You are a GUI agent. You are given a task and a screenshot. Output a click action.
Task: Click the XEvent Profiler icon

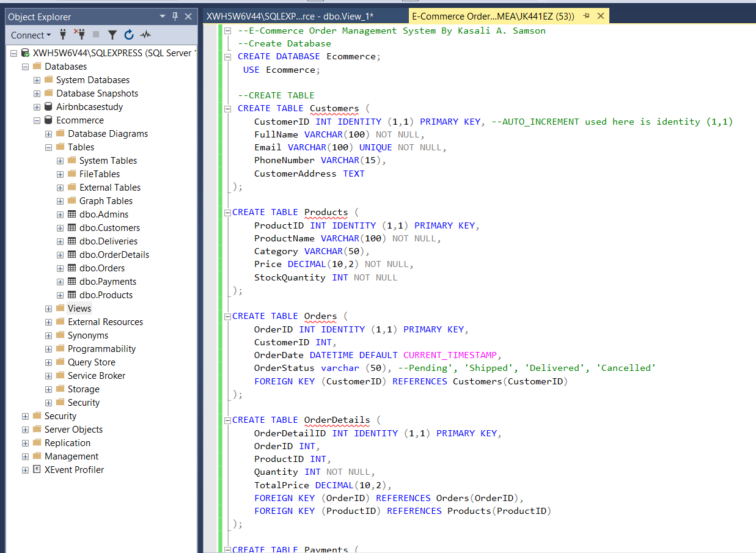[x=37, y=469]
